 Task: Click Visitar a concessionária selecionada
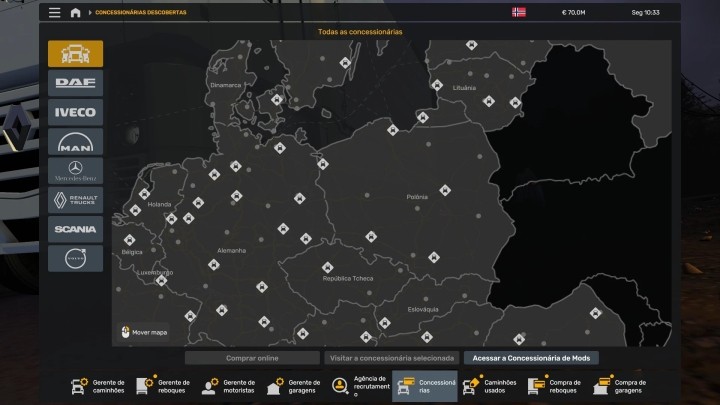[392, 358]
